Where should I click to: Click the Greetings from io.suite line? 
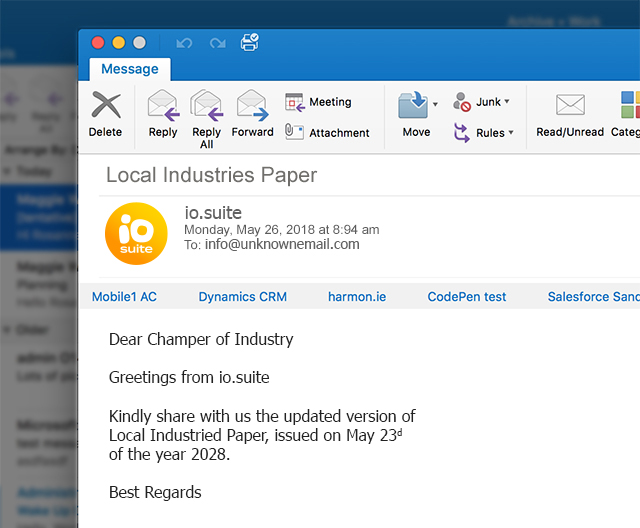pos(189,377)
